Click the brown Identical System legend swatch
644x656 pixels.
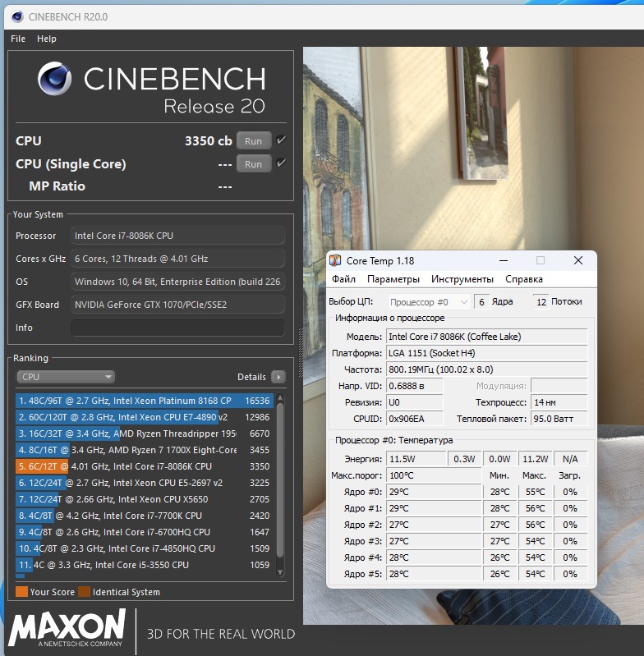84,592
